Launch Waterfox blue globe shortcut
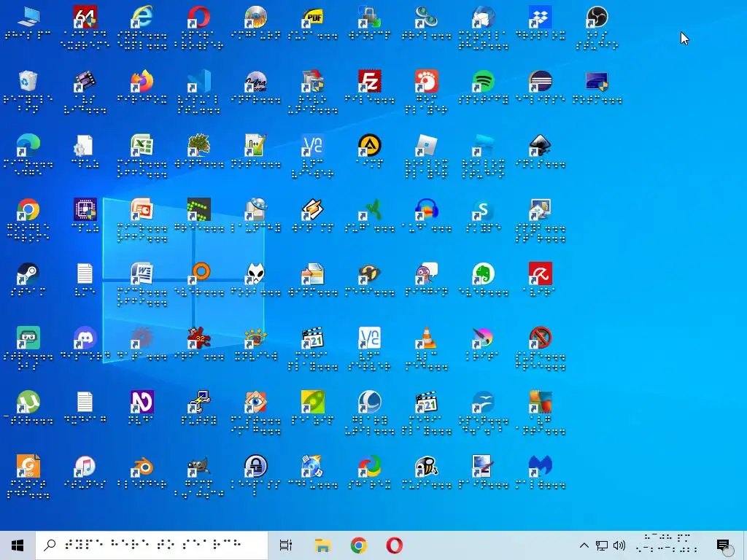The height and width of the screenshot is (560, 747). pyautogui.click(x=370, y=402)
